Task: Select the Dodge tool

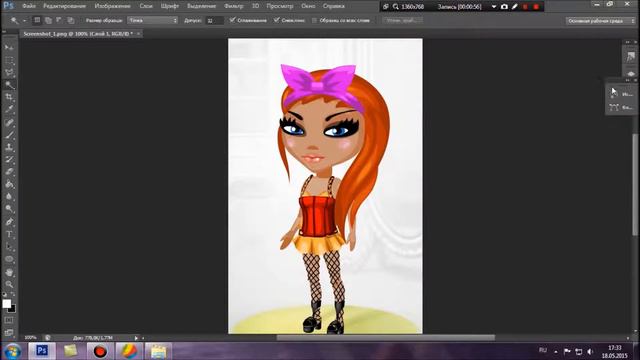Action: pos(9,209)
